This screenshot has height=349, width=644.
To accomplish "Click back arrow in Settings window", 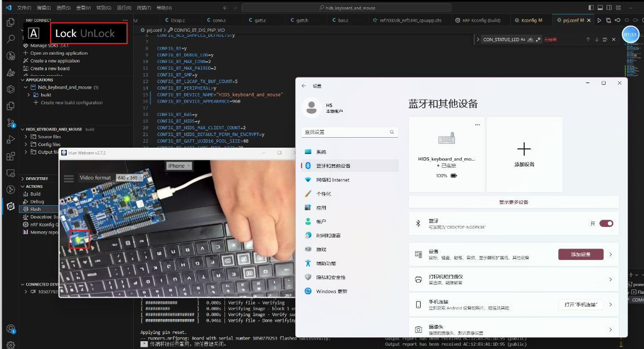I will (304, 86).
